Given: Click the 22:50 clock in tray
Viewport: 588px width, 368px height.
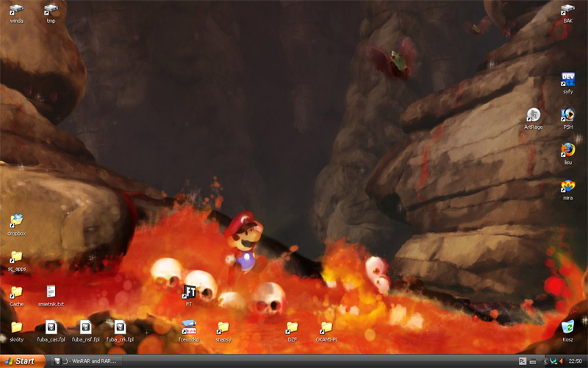Looking at the screenshot, I should (575, 361).
